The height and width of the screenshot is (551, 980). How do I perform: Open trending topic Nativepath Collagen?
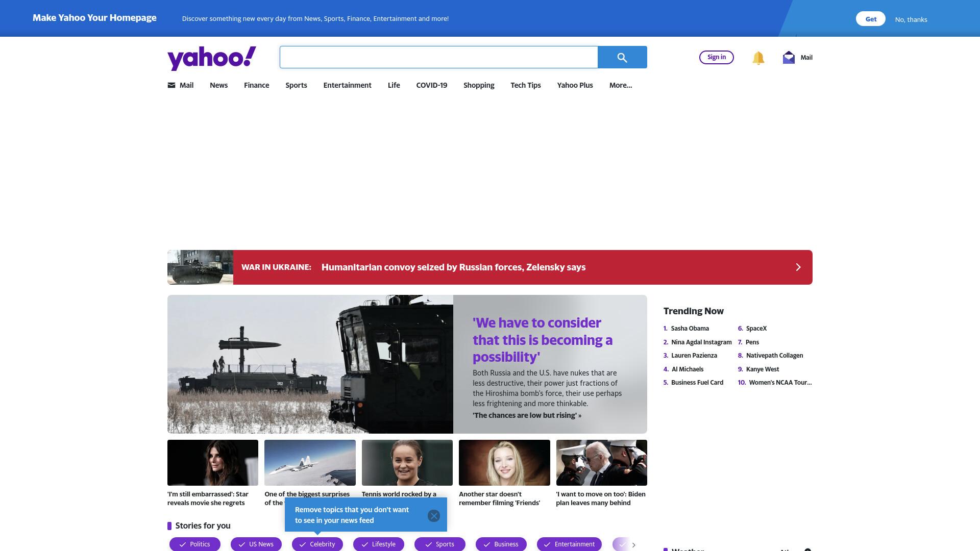[x=774, y=356]
